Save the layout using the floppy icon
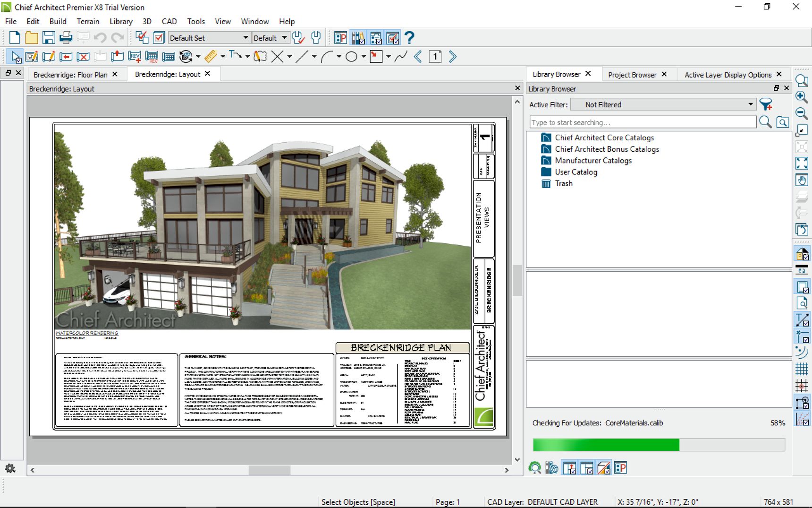The image size is (812, 508). [49, 38]
